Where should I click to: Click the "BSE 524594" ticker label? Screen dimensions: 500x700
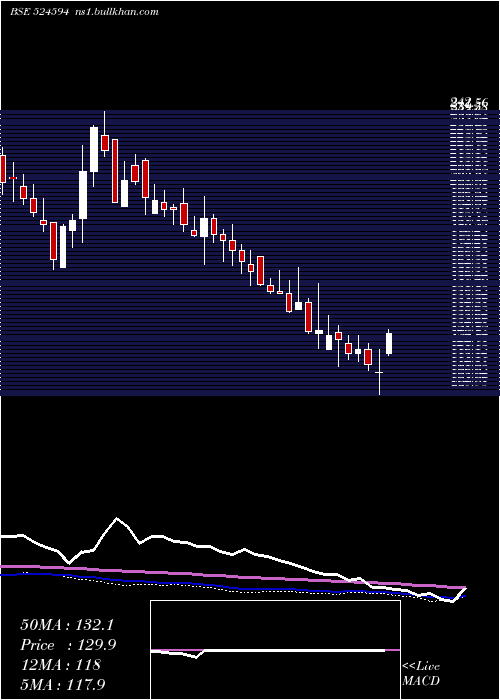[x=39, y=12]
